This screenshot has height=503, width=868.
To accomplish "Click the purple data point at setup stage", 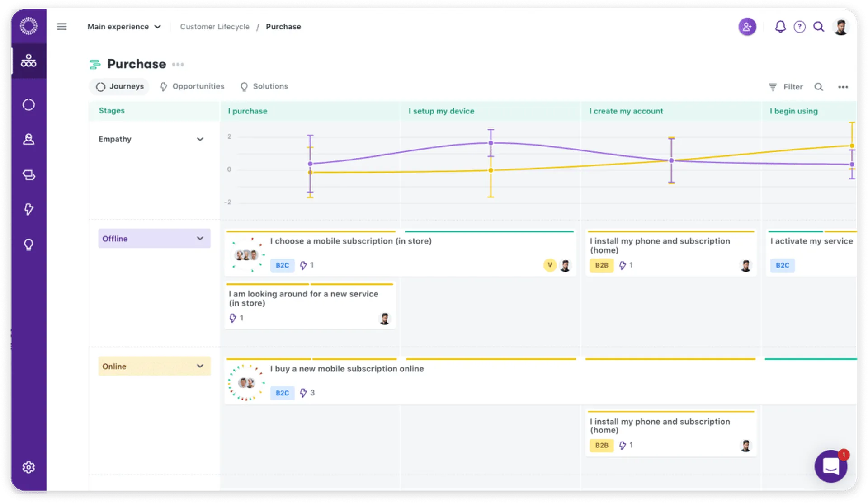I will pyautogui.click(x=491, y=143).
